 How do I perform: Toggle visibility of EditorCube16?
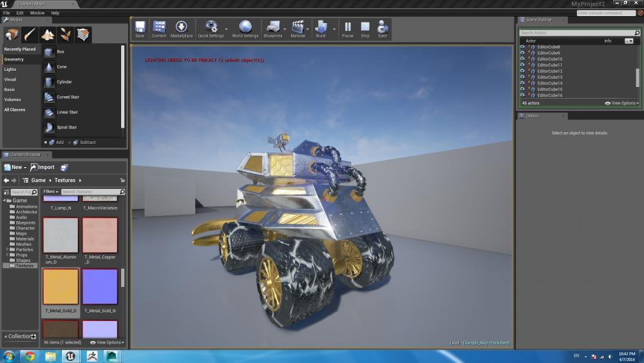[x=522, y=95]
